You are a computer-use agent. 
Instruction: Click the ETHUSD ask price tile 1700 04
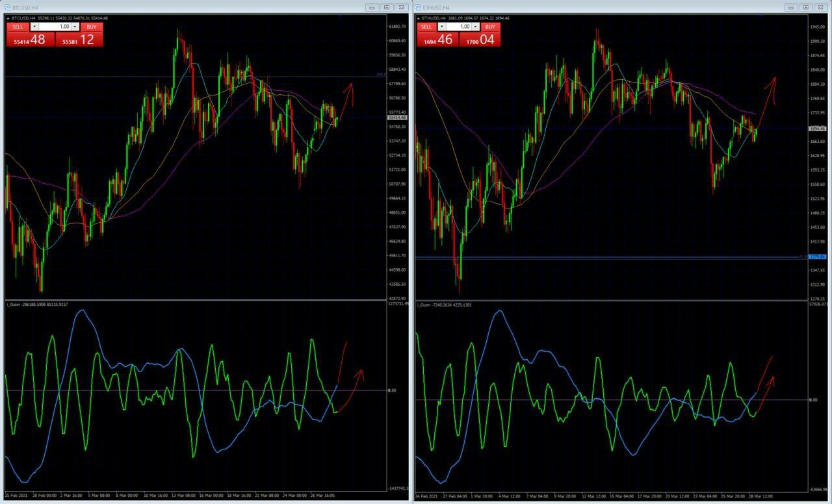point(480,40)
